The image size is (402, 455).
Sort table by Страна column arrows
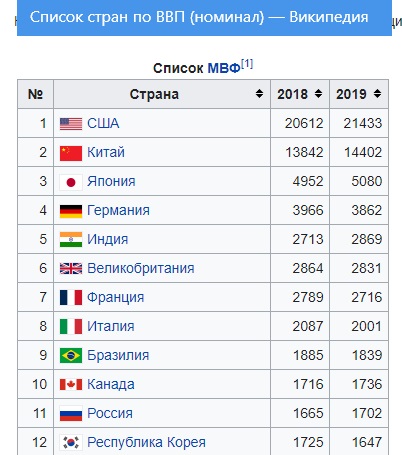[259, 94]
